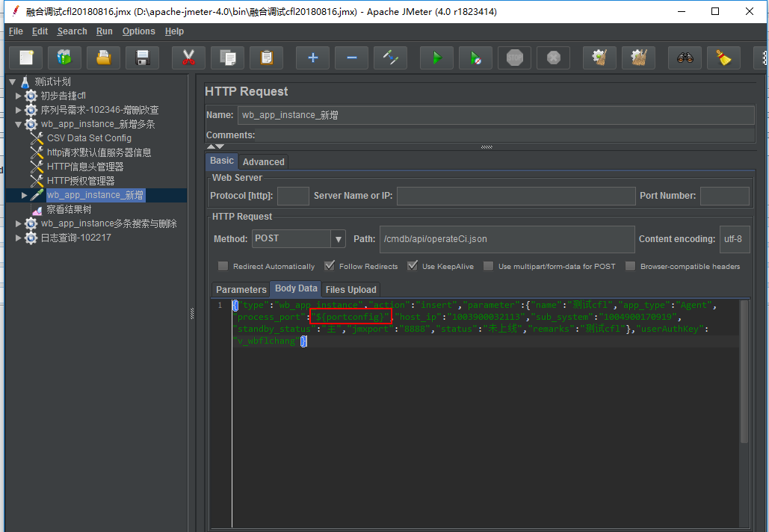Screen dimensions: 769x532
Task: Click the Comments input field
Action: pyautogui.click(x=505, y=135)
